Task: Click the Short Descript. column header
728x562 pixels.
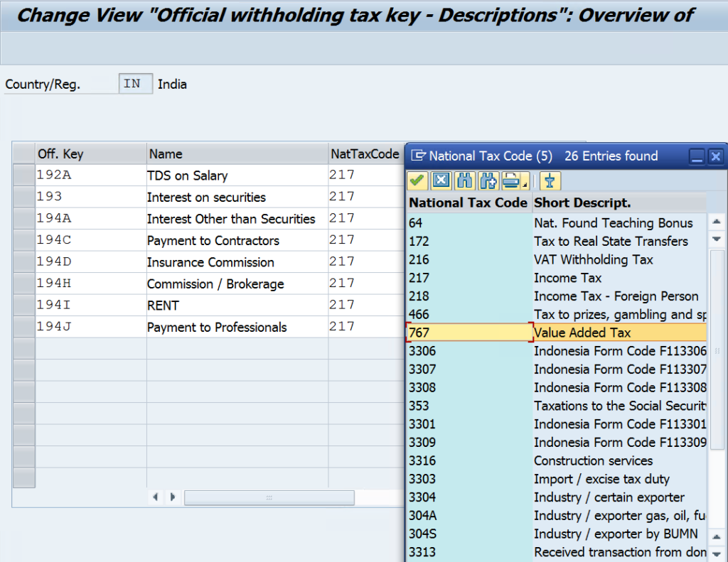Action: [x=619, y=202]
